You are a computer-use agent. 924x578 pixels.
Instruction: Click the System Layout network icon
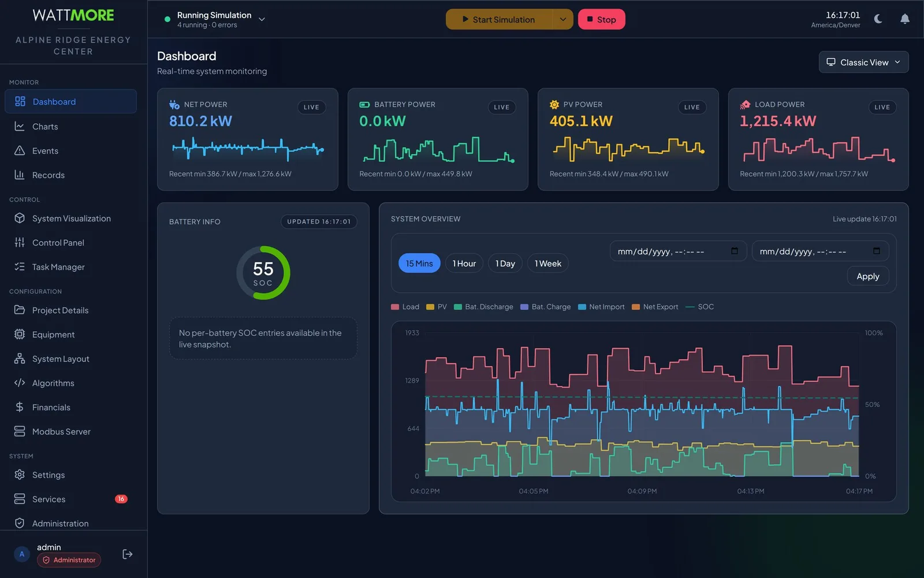pos(20,358)
